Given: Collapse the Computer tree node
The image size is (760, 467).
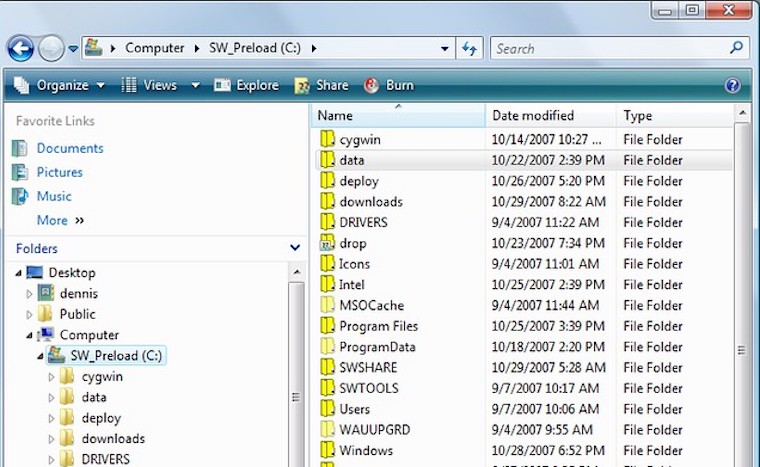Looking at the screenshot, I should click(30, 335).
